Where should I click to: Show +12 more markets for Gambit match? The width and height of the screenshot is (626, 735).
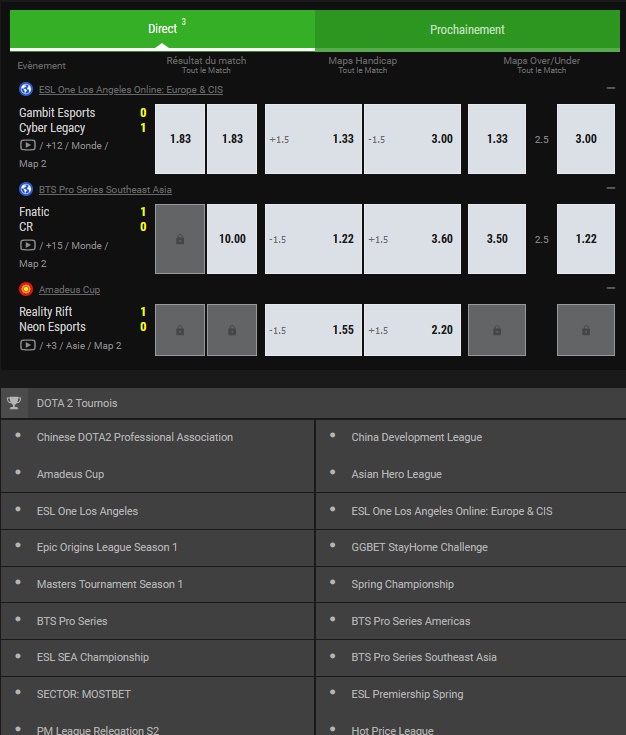coord(54,145)
